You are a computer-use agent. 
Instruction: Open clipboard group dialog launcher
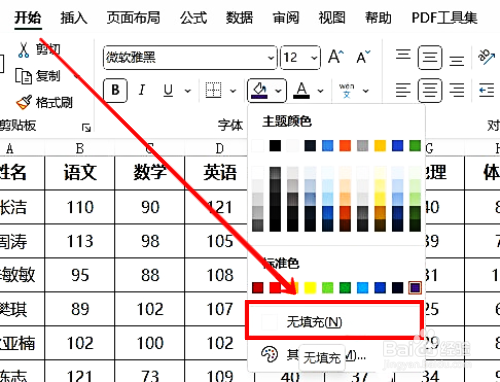click(x=86, y=127)
